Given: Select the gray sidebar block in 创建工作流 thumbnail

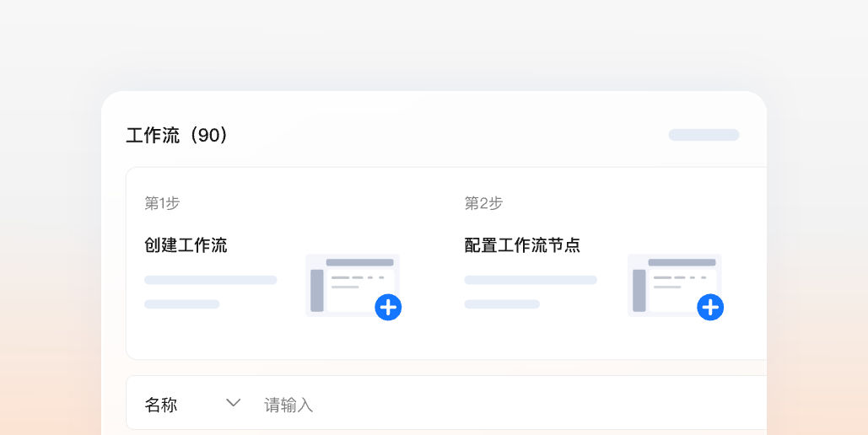Looking at the screenshot, I should click(x=317, y=291).
